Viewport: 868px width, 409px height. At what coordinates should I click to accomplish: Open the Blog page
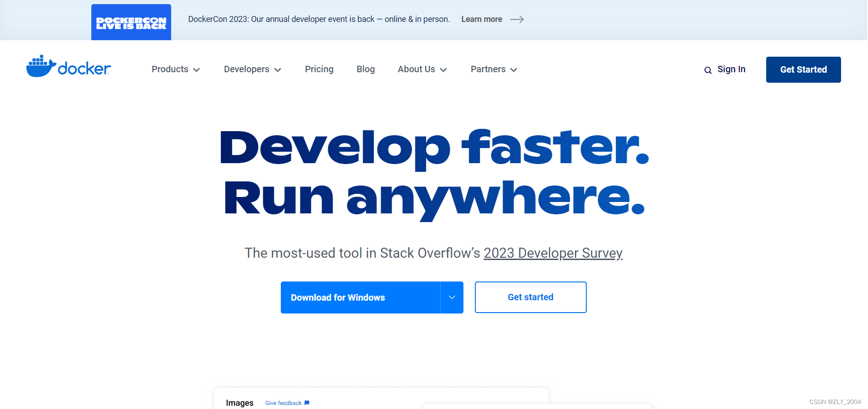366,69
